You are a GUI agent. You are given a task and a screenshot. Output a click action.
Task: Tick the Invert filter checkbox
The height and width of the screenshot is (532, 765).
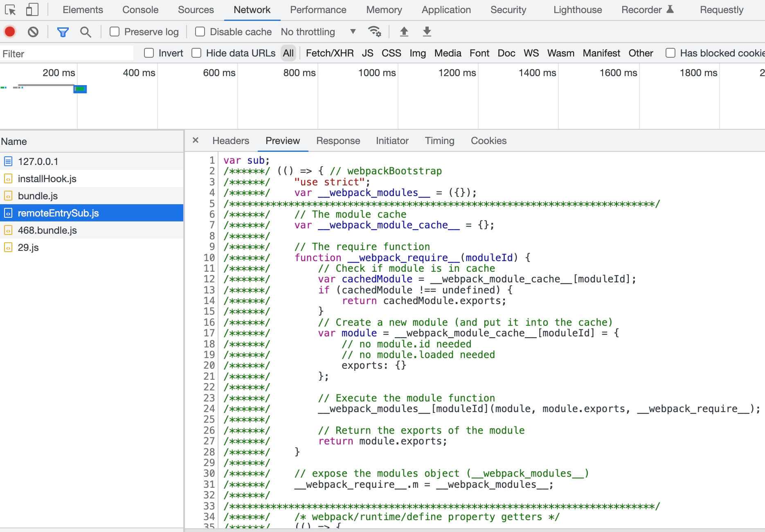pyautogui.click(x=149, y=53)
